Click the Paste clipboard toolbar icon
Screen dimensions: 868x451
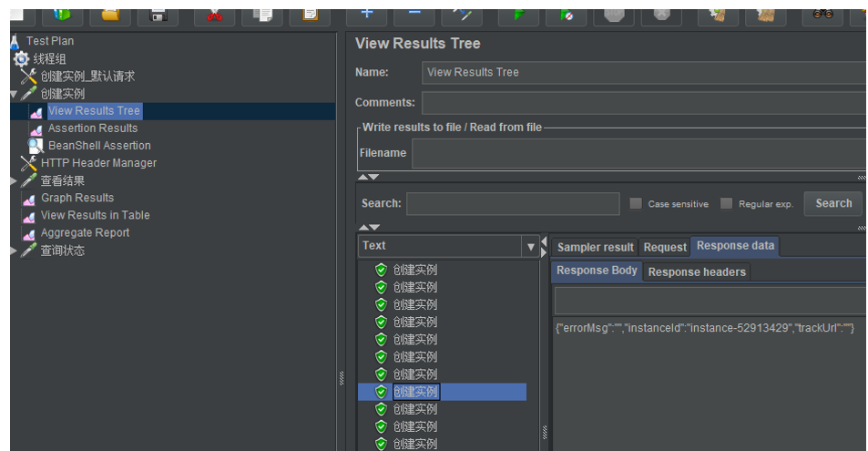310,15
